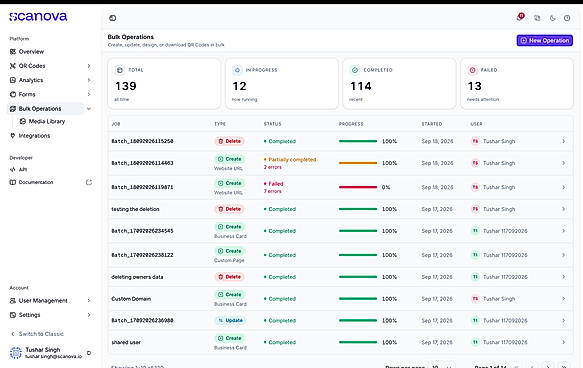Viewport: 583px width, 368px height.
Task: Click the Create badge for Batch_18092026114463
Action: tap(229, 159)
